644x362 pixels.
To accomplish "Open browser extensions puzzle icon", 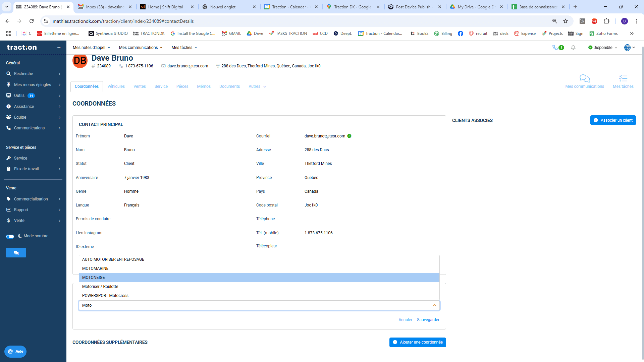I will click(606, 21).
